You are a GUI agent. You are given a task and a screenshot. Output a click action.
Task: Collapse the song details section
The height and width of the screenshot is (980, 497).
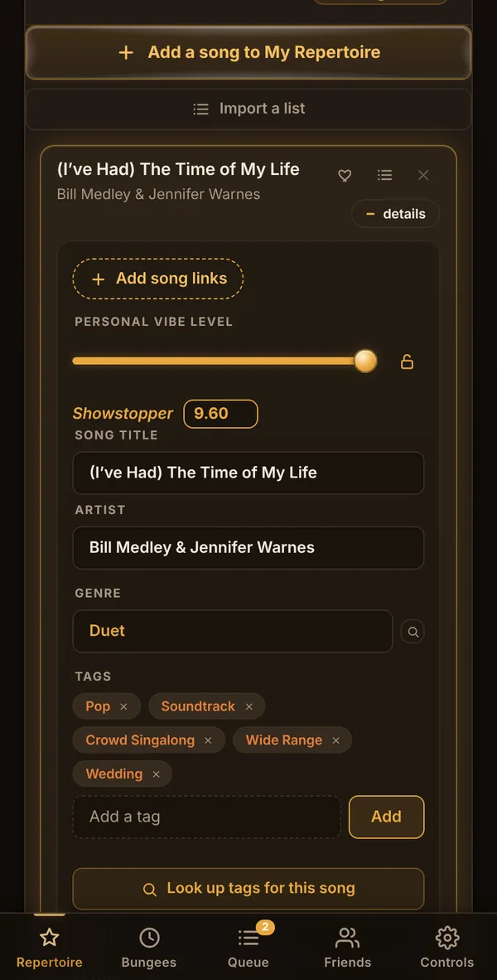coord(395,214)
